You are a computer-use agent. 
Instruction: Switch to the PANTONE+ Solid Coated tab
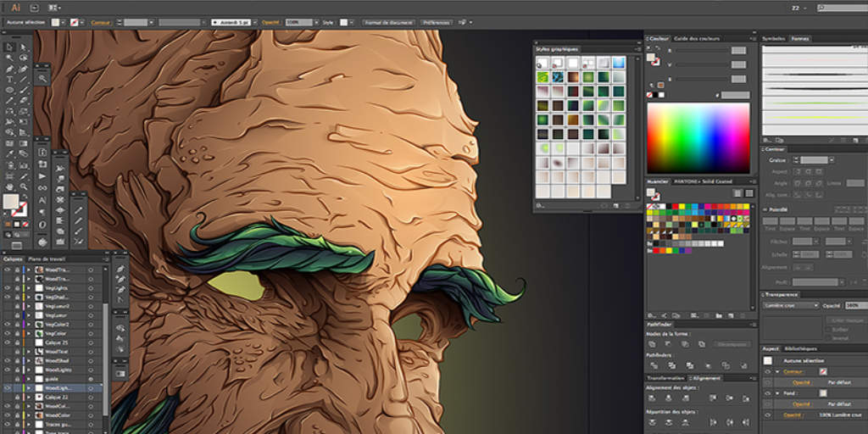point(703,181)
